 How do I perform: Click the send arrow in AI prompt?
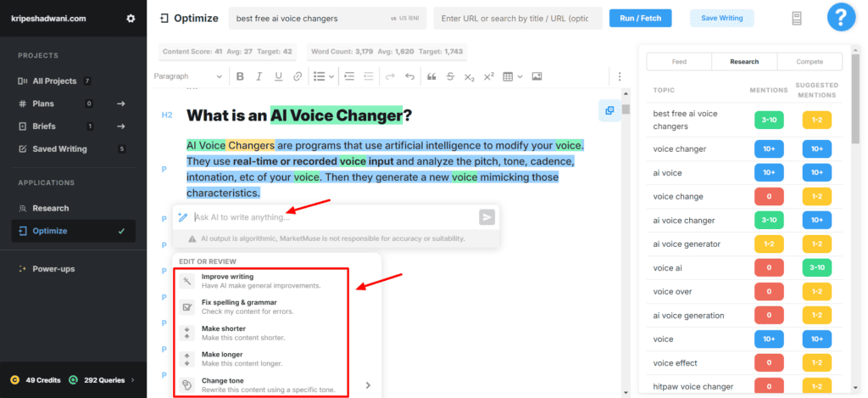coord(487,217)
